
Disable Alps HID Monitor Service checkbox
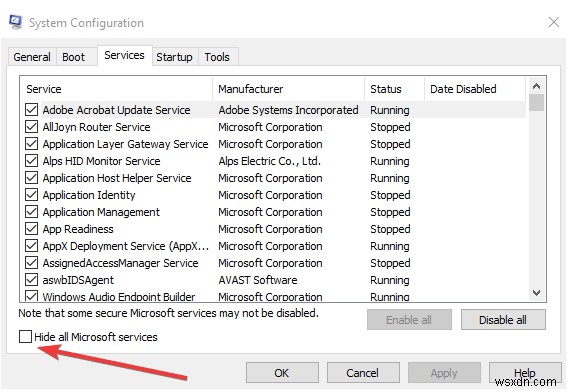click(x=32, y=161)
